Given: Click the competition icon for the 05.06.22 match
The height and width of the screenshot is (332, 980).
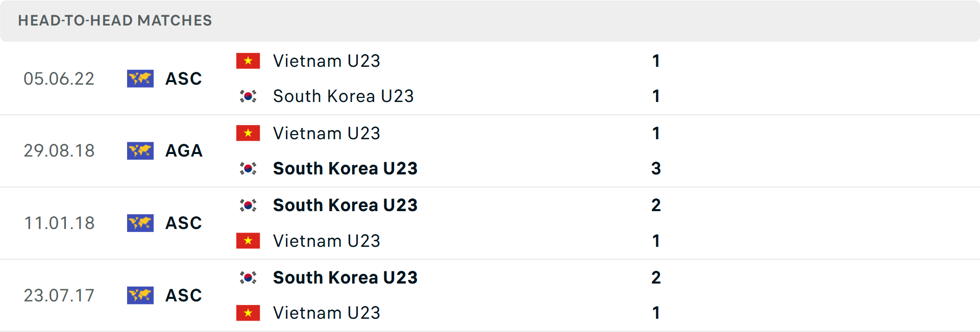Looking at the screenshot, I should click(x=140, y=79).
